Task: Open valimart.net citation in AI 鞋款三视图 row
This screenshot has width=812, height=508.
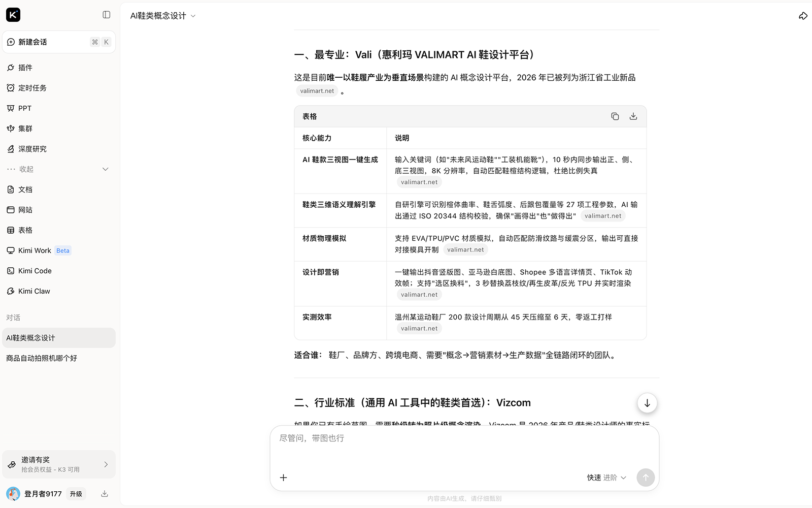Action: coord(419,182)
